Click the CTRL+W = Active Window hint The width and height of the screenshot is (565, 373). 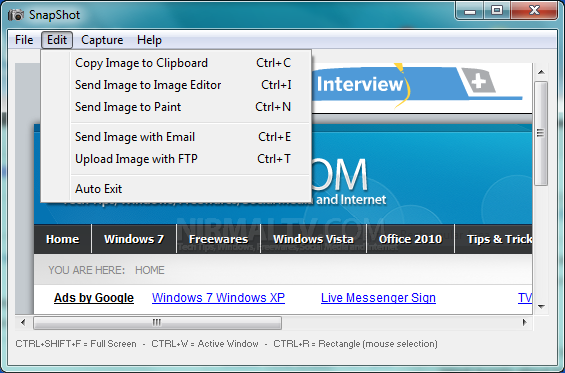point(205,344)
